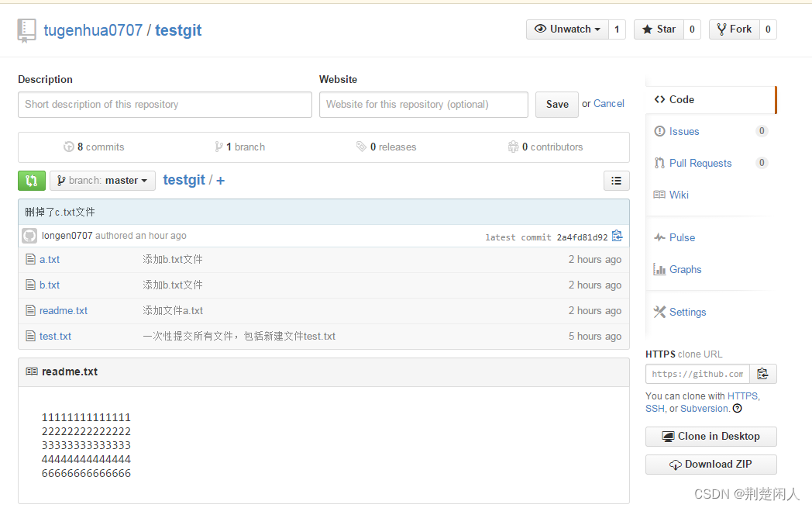
Task: Open the Pulse tab
Action: coord(682,237)
